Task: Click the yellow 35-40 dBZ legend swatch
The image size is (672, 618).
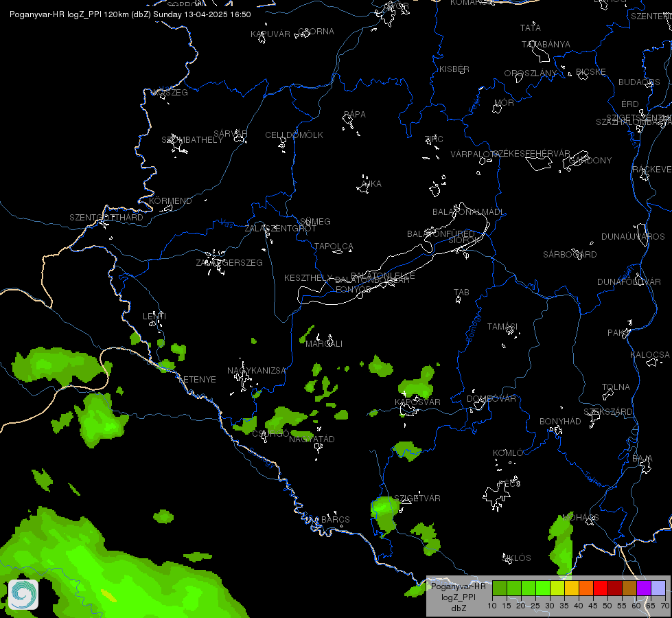Action: [x=572, y=588]
